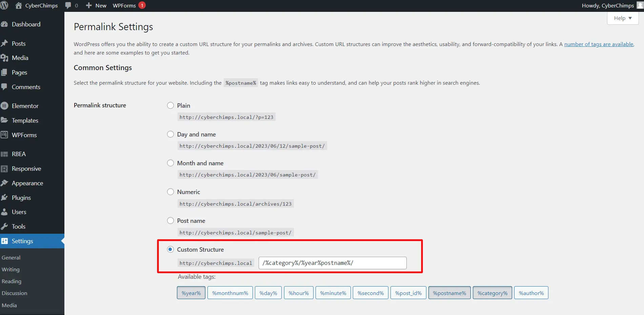Open the Appearance menu label
The image size is (644, 315).
tap(27, 183)
